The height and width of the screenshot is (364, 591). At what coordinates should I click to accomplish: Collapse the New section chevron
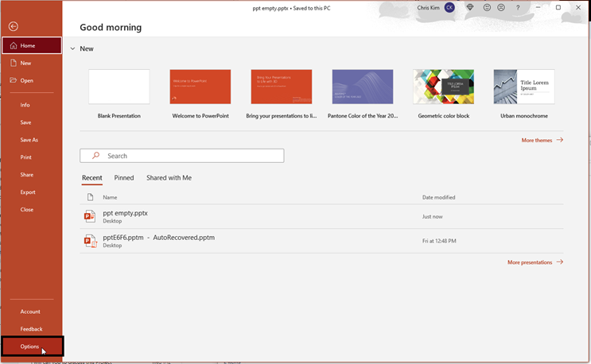pos(72,48)
